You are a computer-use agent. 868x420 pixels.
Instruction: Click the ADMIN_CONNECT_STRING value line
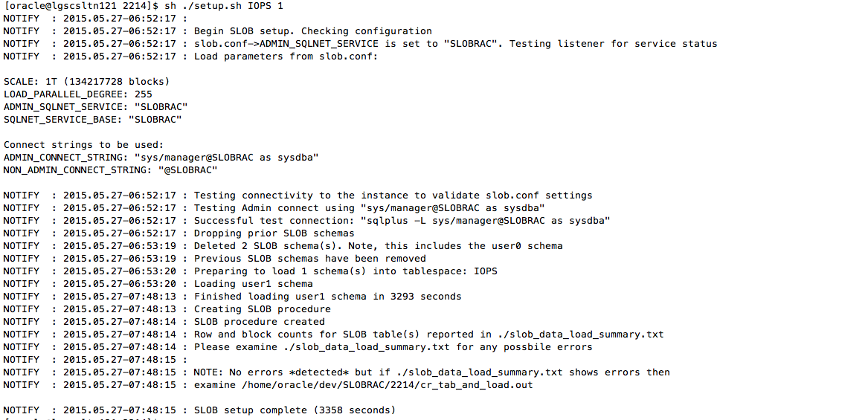click(x=161, y=157)
